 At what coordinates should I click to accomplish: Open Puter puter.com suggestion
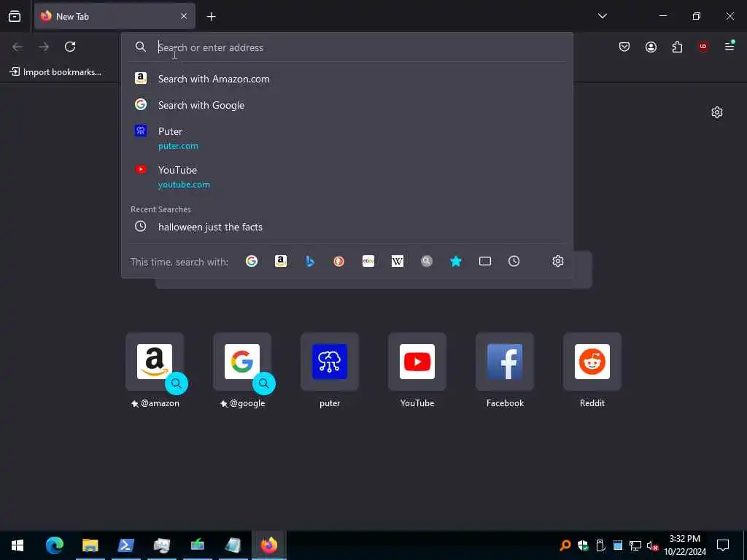tap(347, 138)
